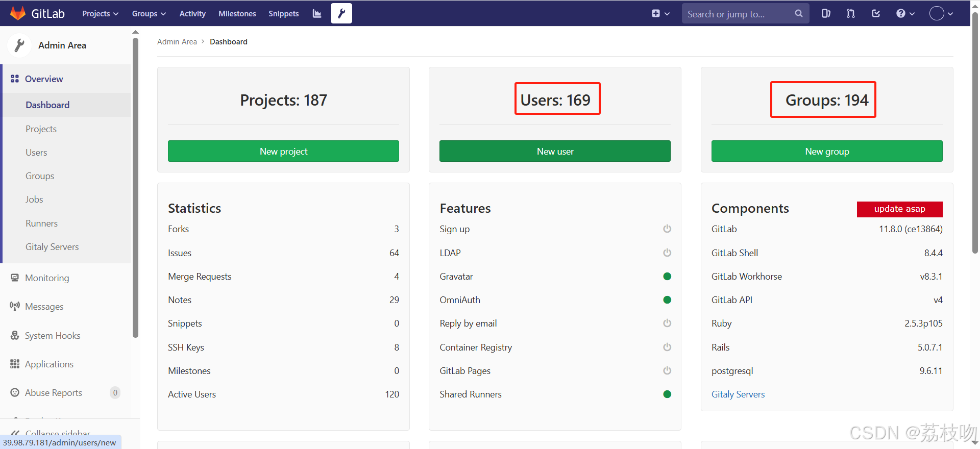The image size is (980, 449).
Task: Click the Ruby version 2.5.3p105
Action: click(x=923, y=323)
